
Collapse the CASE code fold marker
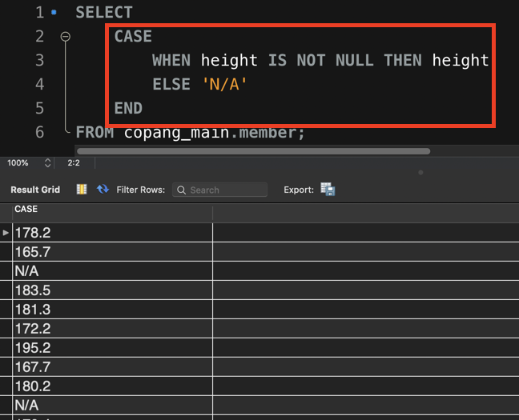pos(66,36)
